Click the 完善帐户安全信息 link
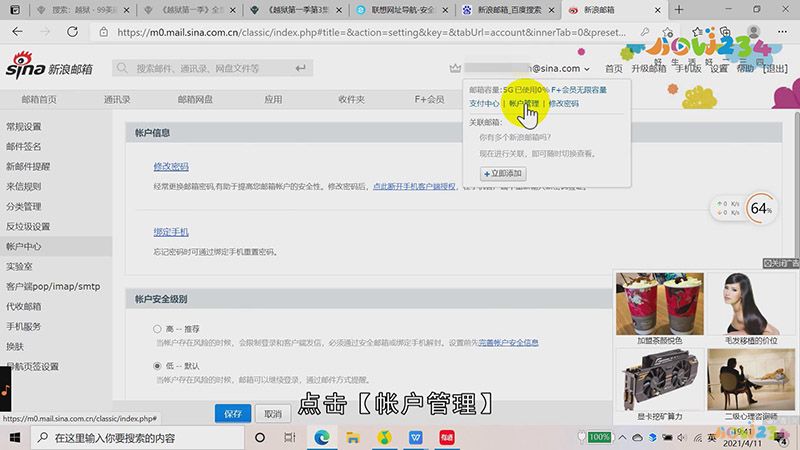Image resolution: width=800 pixels, height=450 pixels. tap(508, 342)
